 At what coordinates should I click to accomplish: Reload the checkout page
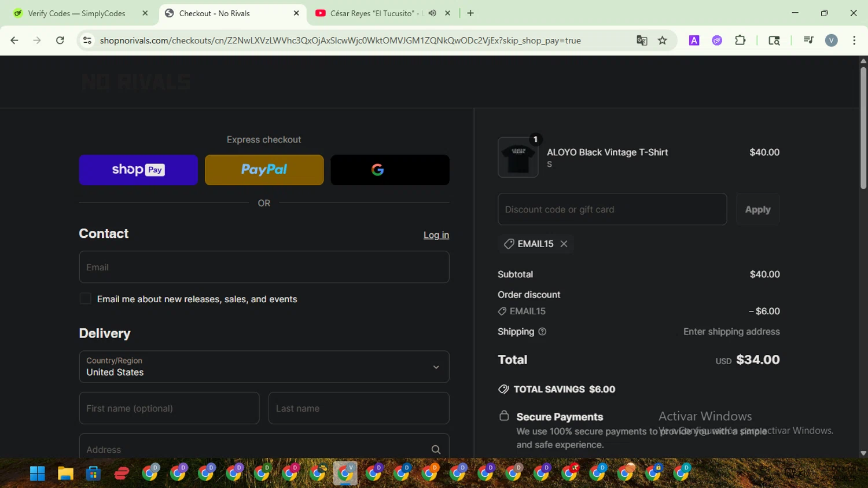pos(60,41)
